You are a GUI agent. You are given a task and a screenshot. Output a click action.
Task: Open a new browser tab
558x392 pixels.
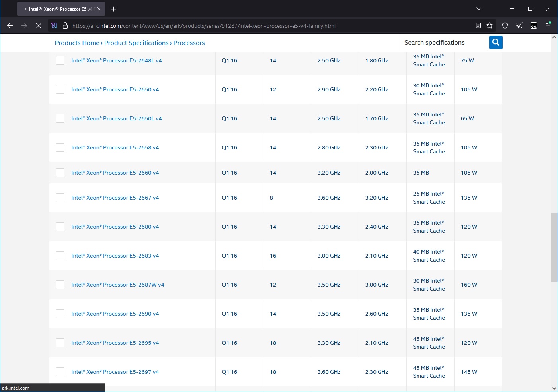point(114,9)
